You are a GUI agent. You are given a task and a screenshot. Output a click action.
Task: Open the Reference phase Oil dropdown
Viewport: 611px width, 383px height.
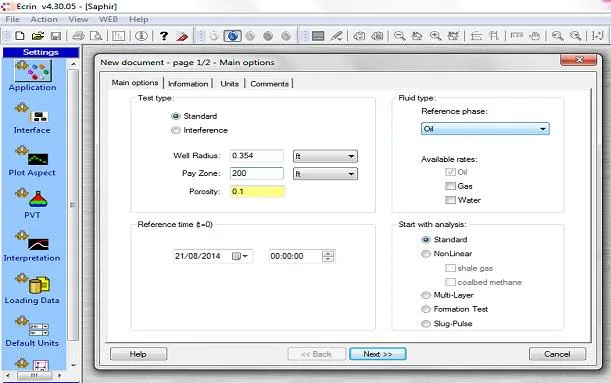pos(485,129)
